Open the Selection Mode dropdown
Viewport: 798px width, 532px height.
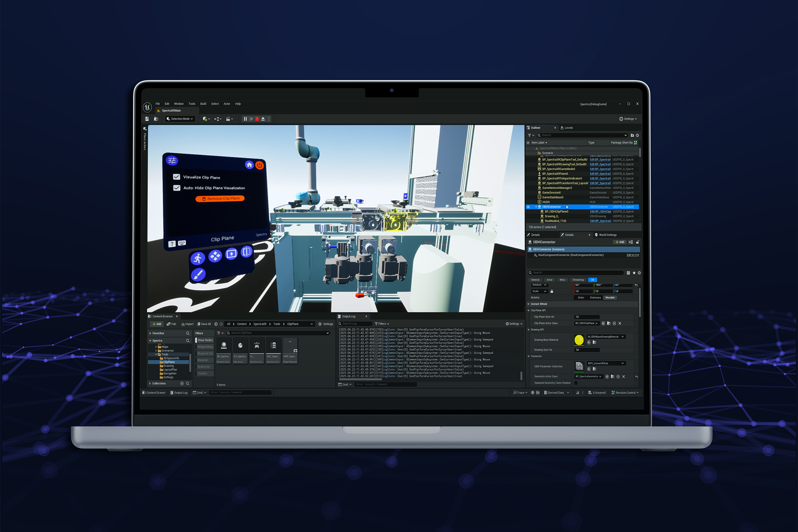pos(180,119)
